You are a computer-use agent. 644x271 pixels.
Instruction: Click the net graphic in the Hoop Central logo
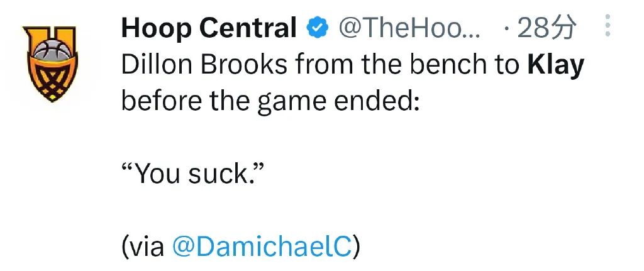click(x=50, y=81)
